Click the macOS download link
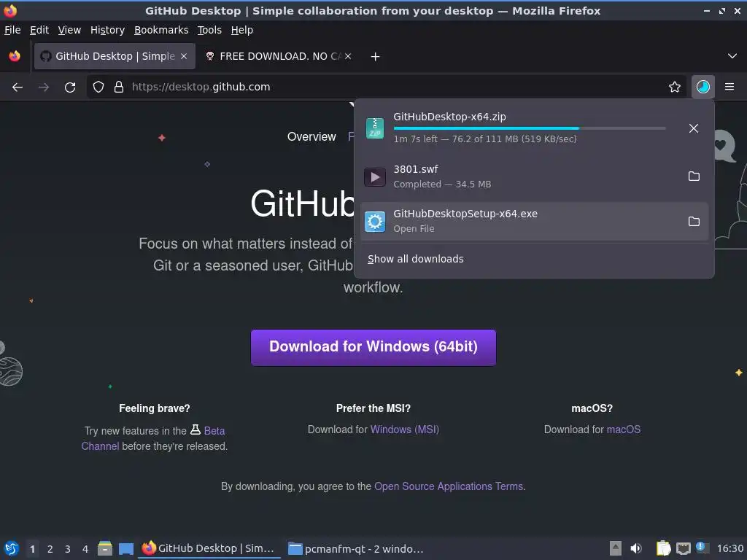 click(624, 429)
